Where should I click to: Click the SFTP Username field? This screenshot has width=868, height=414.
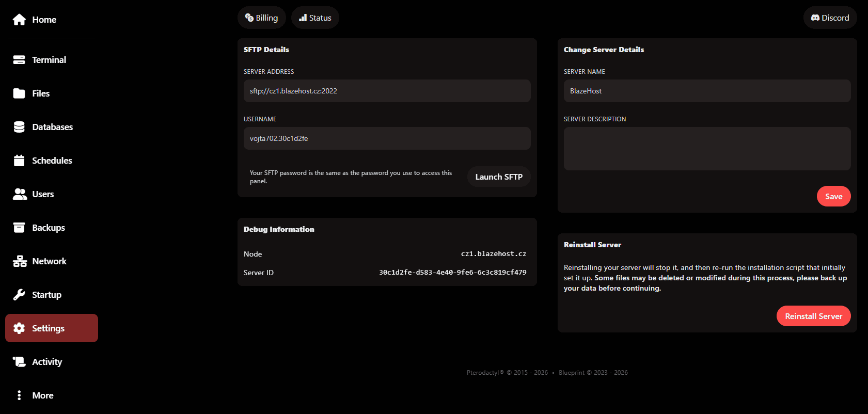tap(387, 138)
